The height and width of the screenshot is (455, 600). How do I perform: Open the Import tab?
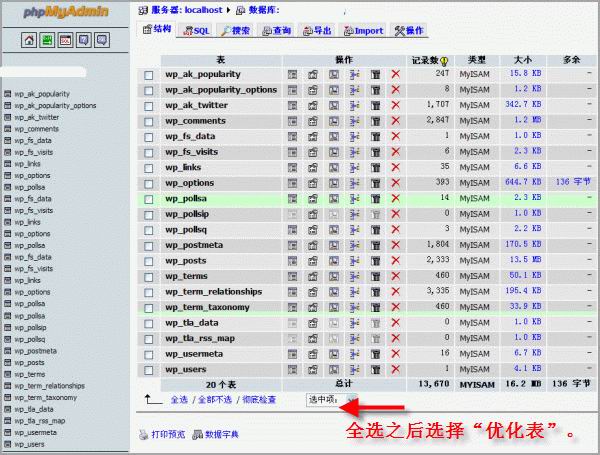[363, 31]
